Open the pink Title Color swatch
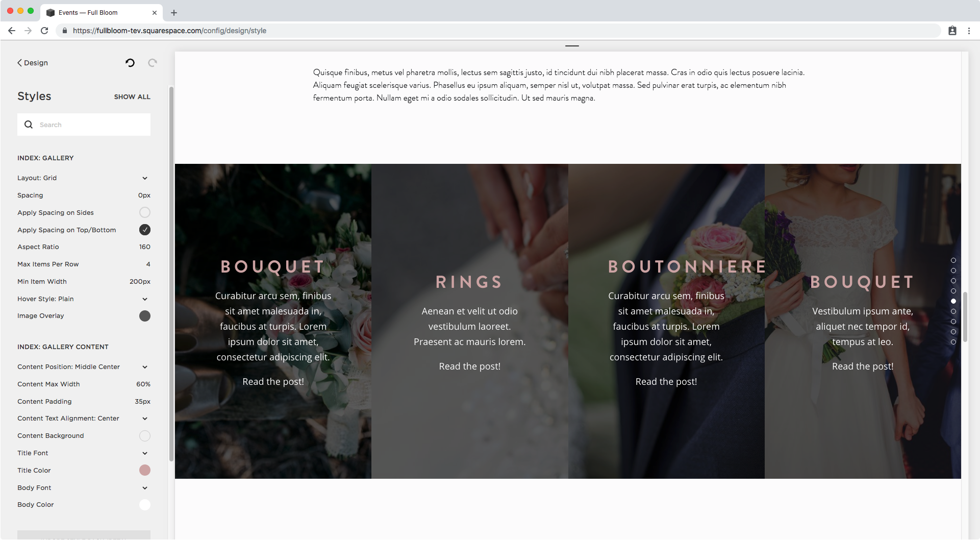This screenshot has width=980, height=540. (x=145, y=470)
